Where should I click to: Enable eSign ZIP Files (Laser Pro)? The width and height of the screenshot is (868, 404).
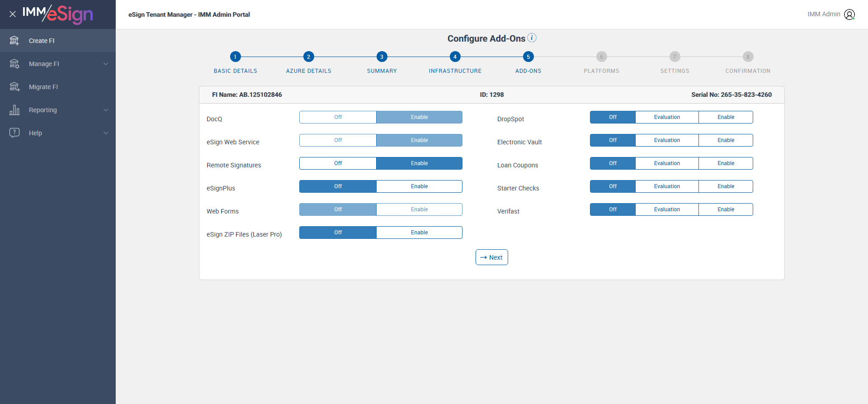[x=419, y=233]
